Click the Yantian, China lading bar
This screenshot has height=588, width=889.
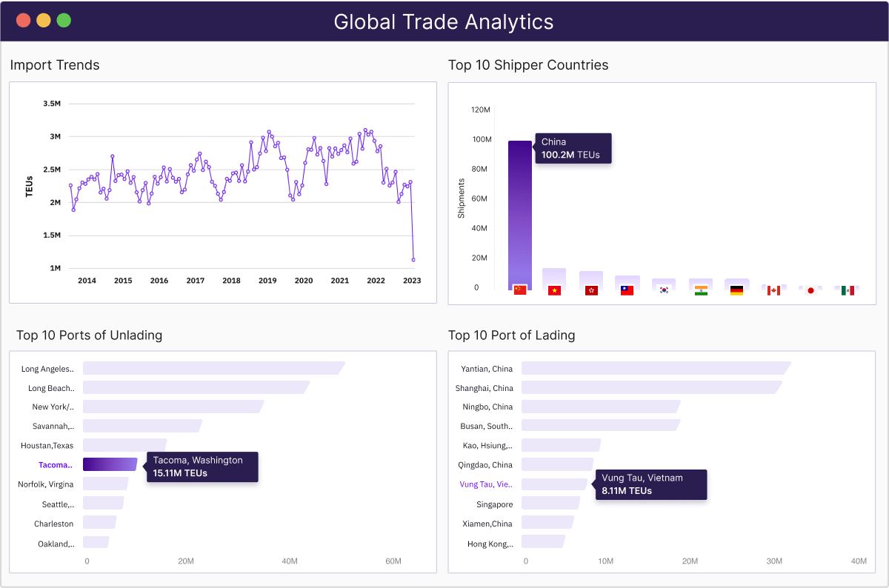point(655,367)
